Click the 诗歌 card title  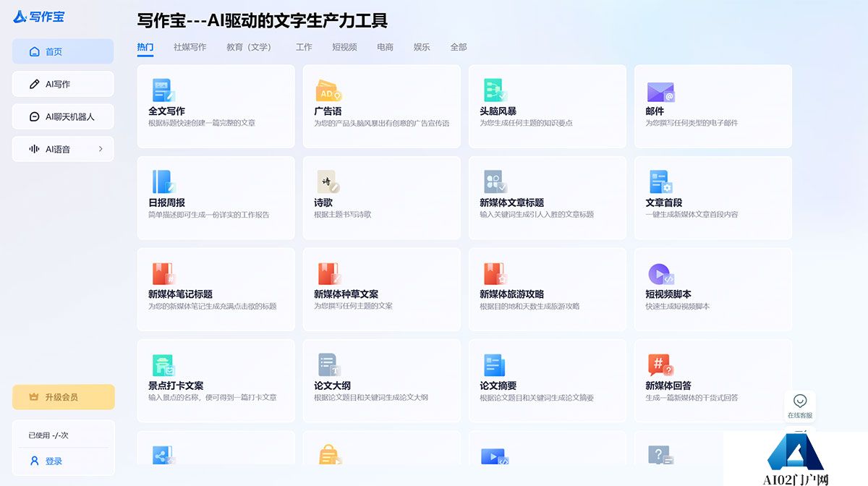323,202
